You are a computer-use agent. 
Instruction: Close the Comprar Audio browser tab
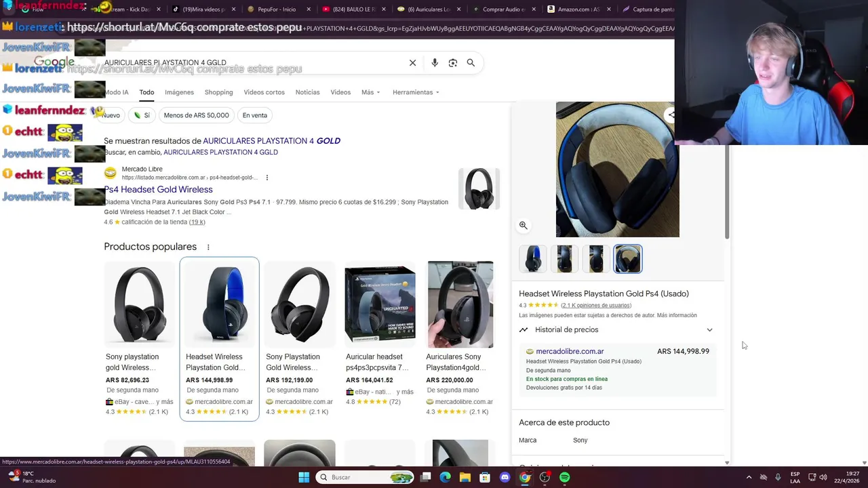534,9
